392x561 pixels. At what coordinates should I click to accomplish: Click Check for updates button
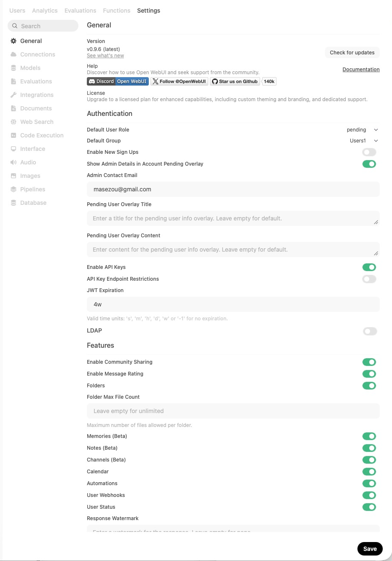coord(352,53)
